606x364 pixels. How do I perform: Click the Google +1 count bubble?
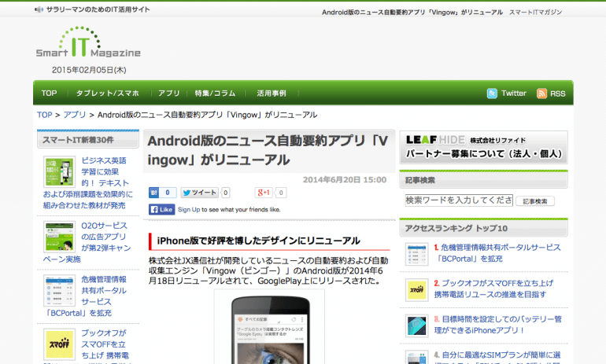coord(281,193)
